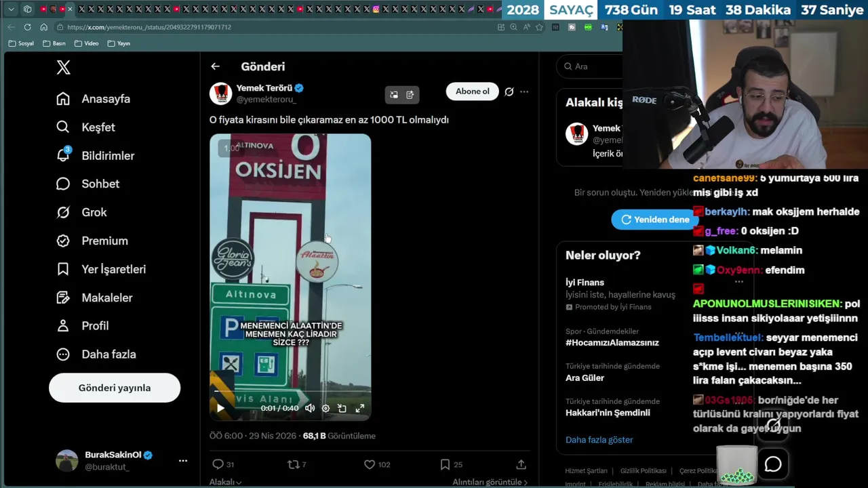Screen dimensions: 868x488
Task: Open Bildirimler notifications
Action: (95, 156)
